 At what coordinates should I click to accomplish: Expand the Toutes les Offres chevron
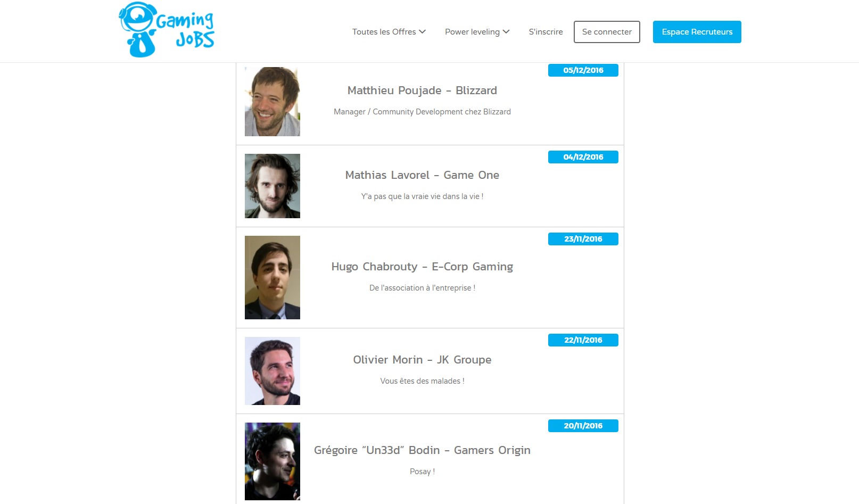(x=423, y=32)
